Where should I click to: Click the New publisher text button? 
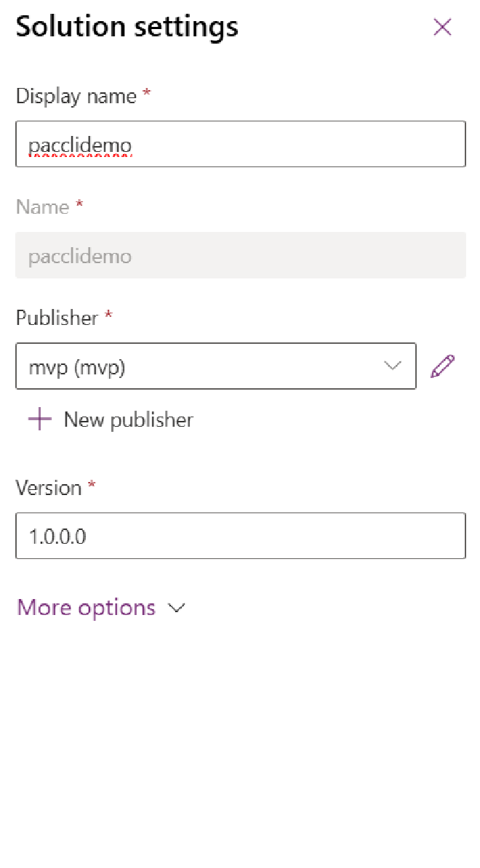128,419
